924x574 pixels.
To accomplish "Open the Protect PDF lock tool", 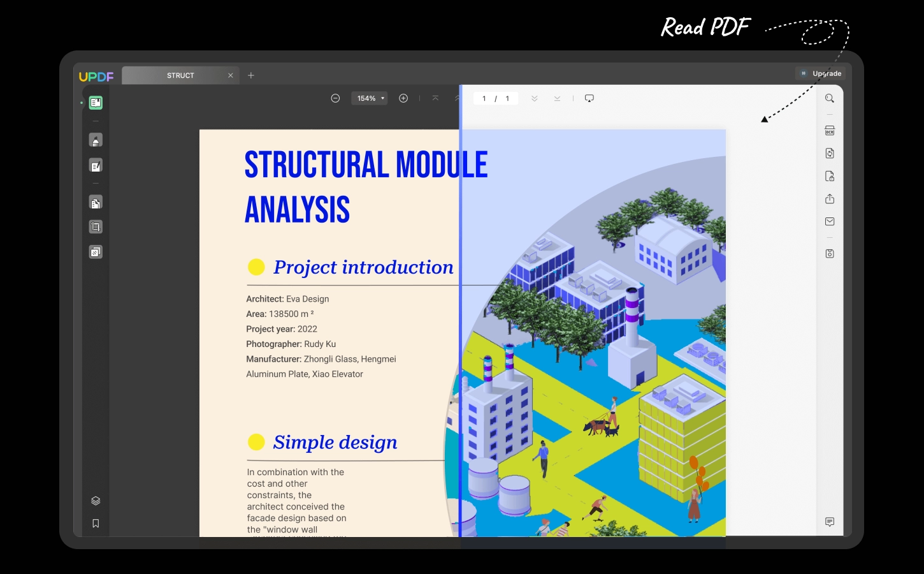I will point(830,176).
